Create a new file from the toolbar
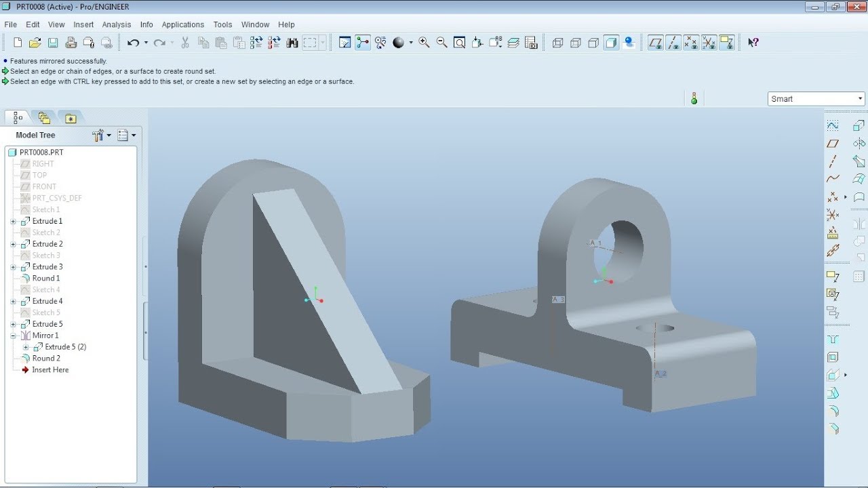 (18, 43)
